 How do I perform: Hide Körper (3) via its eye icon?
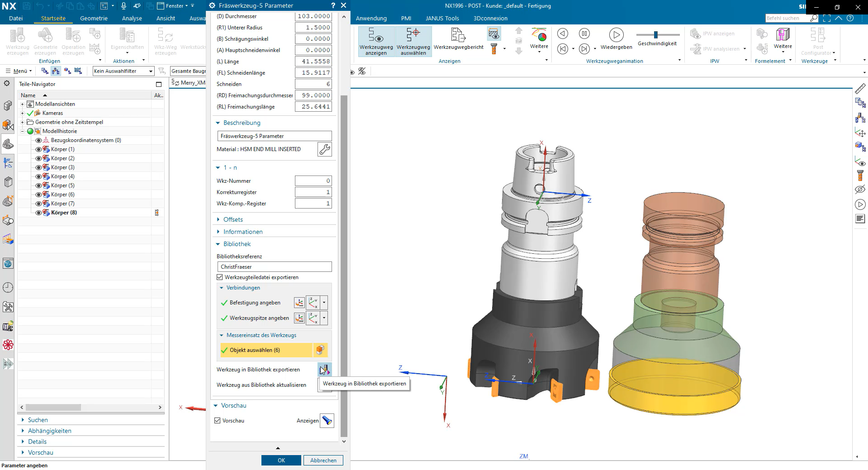click(38, 167)
